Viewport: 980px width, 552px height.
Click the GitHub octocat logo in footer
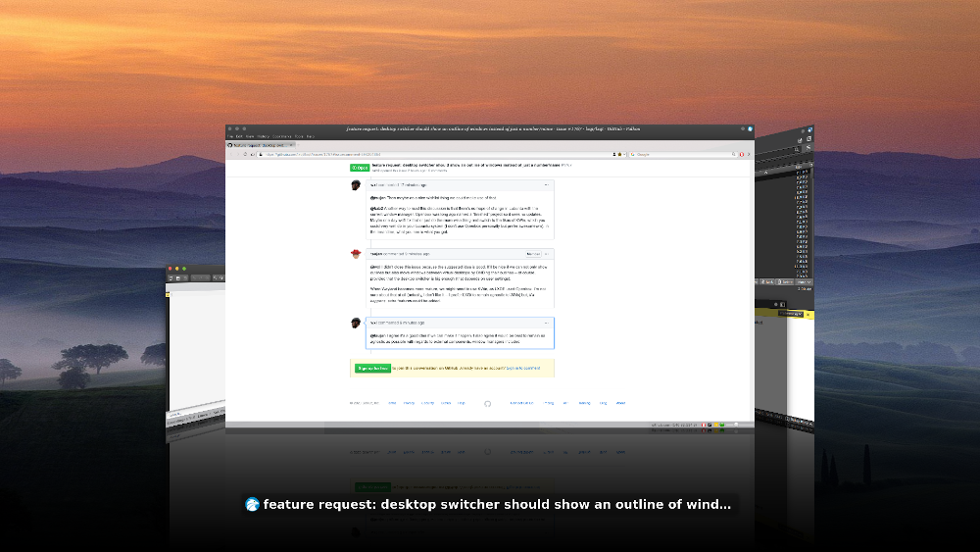[487, 404]
